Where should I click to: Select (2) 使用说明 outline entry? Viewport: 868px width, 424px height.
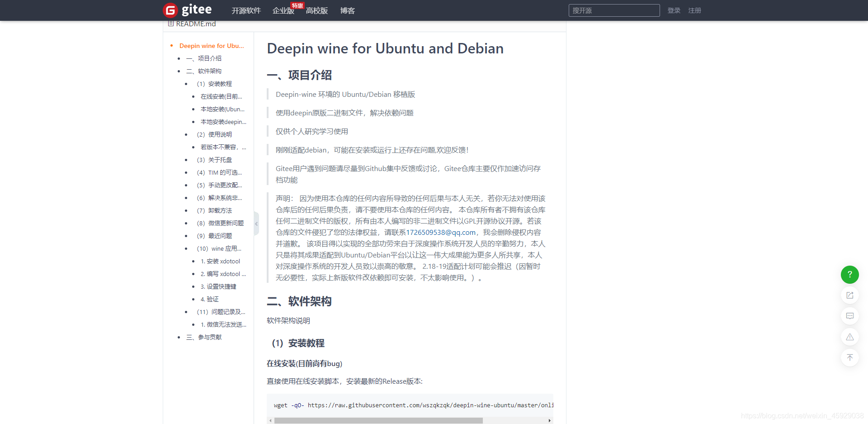(x=214, y=134)
